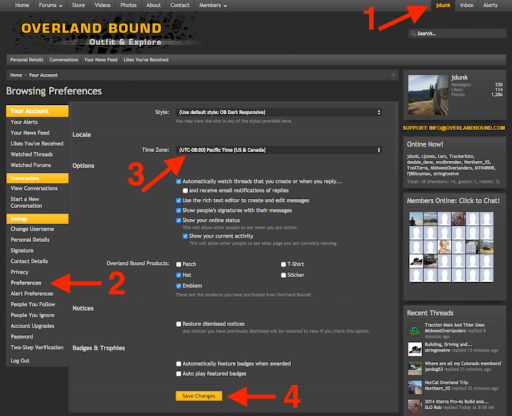Enable the Patch product checkbox

(x=179, y=264)
